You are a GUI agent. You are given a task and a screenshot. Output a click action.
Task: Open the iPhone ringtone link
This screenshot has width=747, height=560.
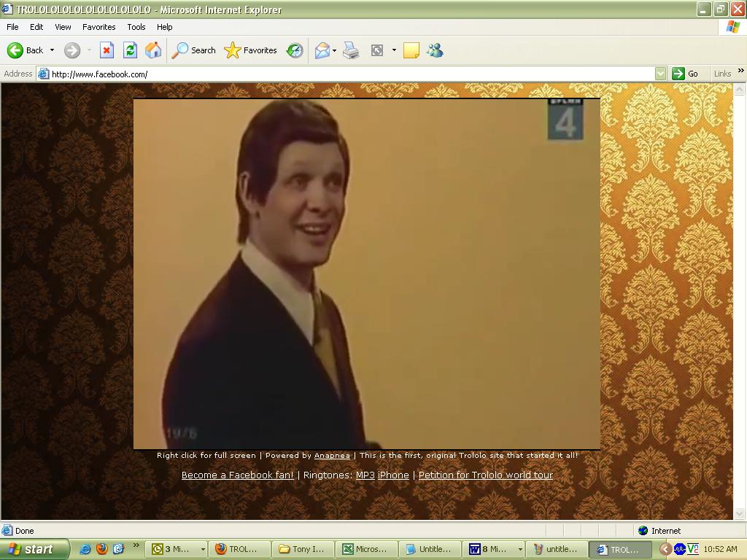coord(393,475)
